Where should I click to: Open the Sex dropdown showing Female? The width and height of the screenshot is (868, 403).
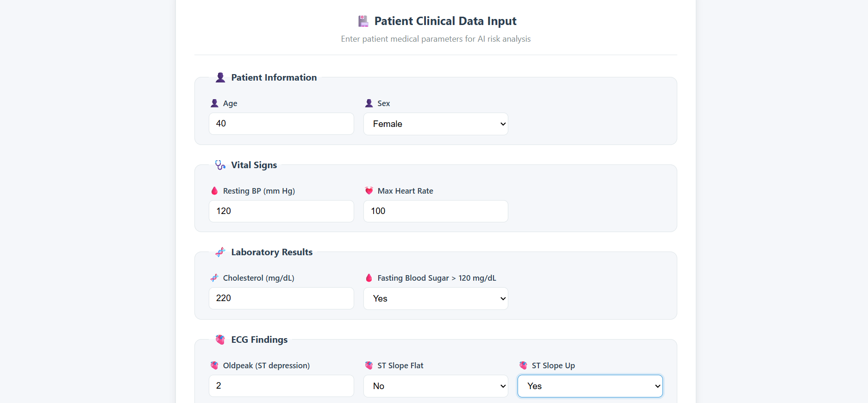pos(436,124)
